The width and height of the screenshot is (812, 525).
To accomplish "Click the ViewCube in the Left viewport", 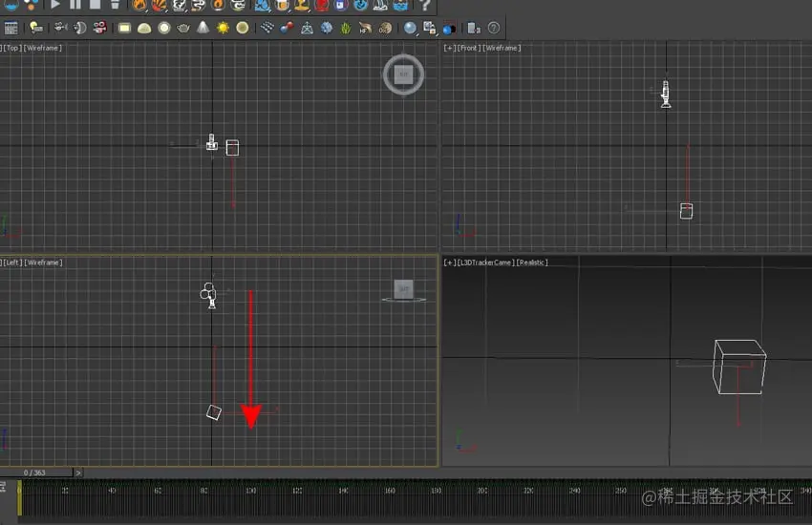I will (403, 291).
